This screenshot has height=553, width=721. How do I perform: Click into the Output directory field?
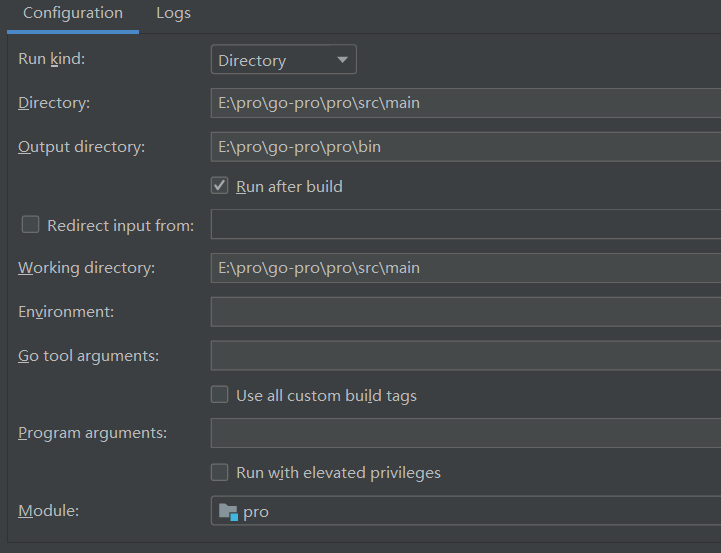pos(466,147)
